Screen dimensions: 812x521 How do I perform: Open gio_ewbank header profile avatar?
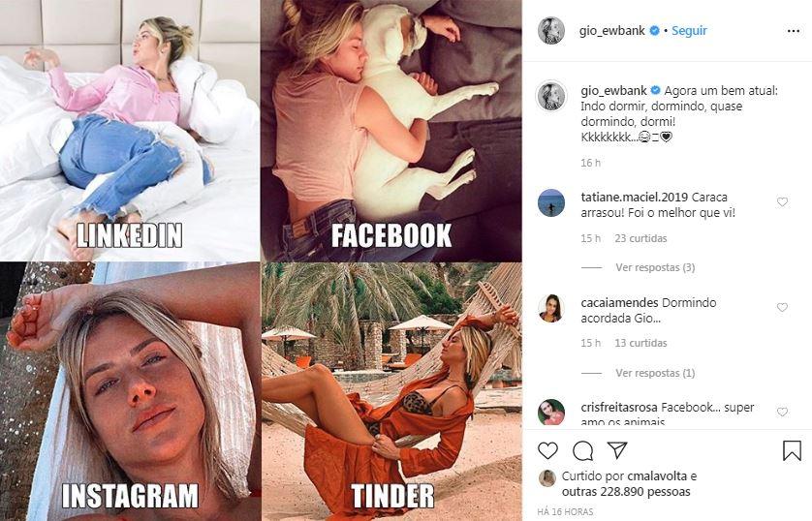click(551, 31)
